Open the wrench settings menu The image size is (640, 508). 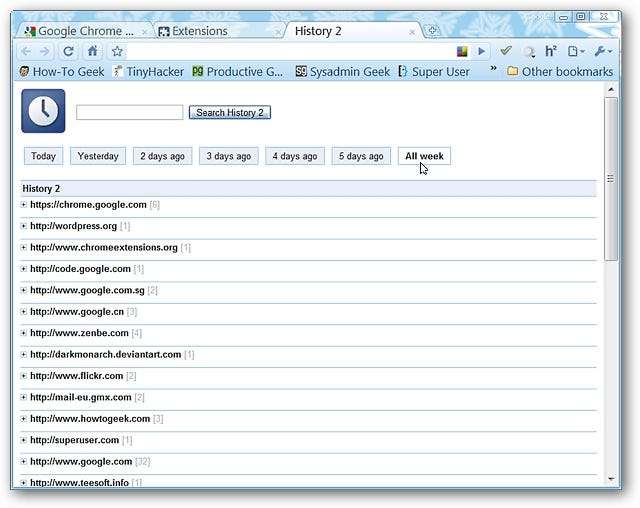[x=603, y=51]
